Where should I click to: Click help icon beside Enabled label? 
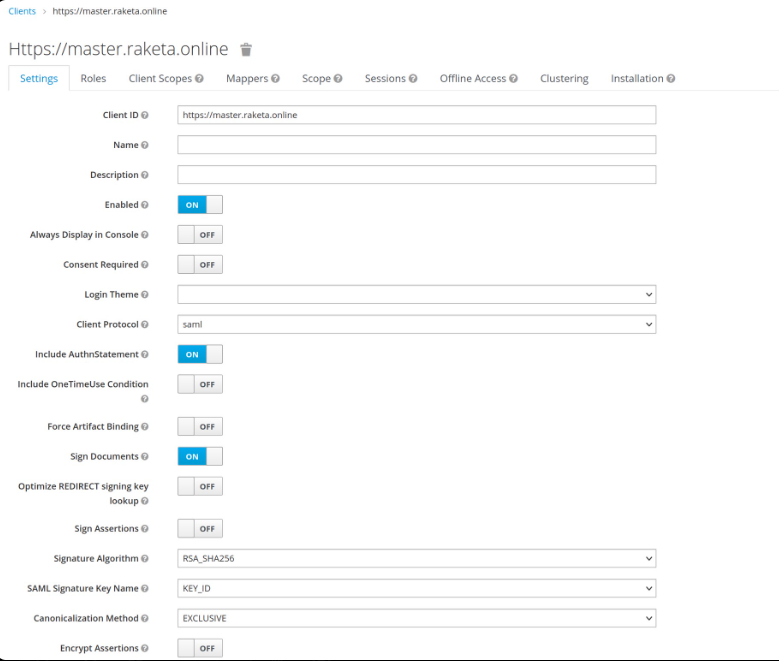point(145,205)
